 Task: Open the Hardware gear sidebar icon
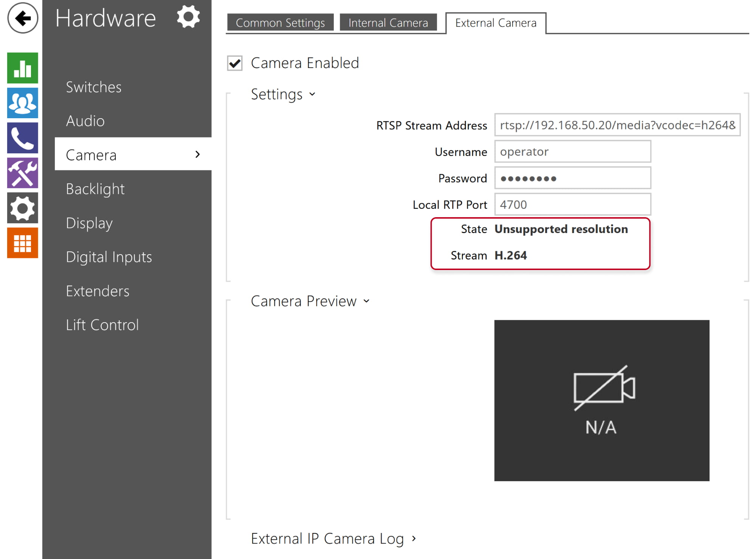(23, 208)
